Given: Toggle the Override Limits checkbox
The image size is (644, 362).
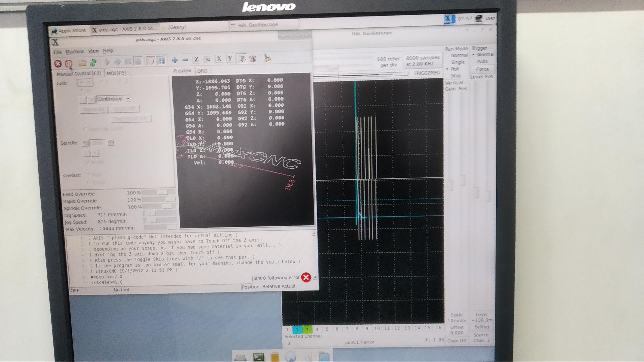Looking at the screenshot, I should tap(103, 129).
